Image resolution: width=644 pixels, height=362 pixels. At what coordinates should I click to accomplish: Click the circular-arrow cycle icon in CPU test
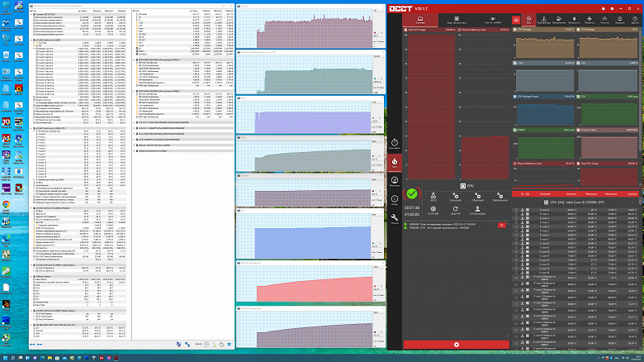tap(456, 210)
